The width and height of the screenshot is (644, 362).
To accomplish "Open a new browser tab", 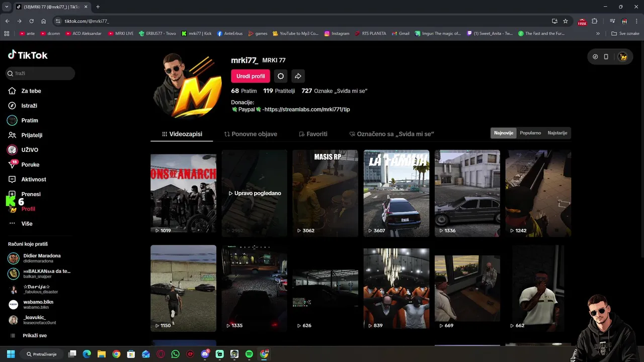I will [x=98, y=7].
